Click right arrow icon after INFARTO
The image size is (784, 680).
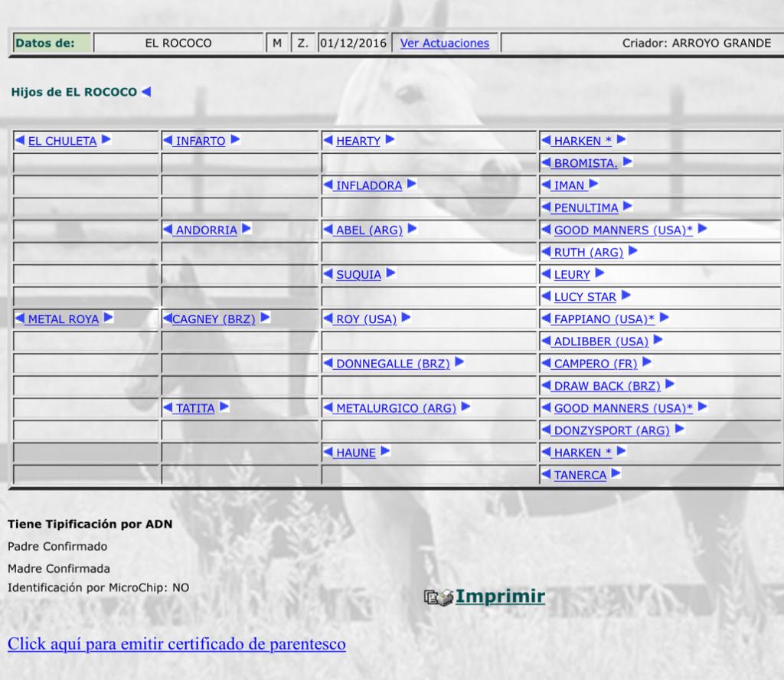click(x=235, y=140)
